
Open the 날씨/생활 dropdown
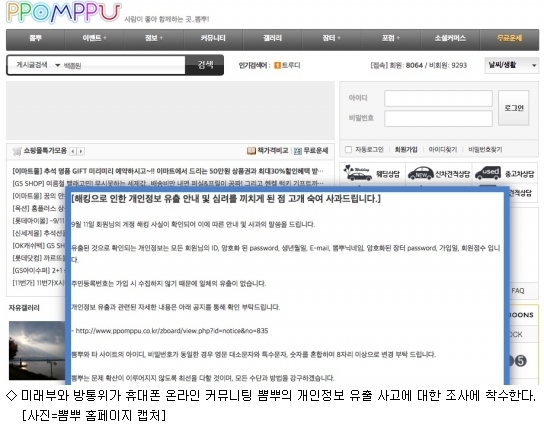511,65
